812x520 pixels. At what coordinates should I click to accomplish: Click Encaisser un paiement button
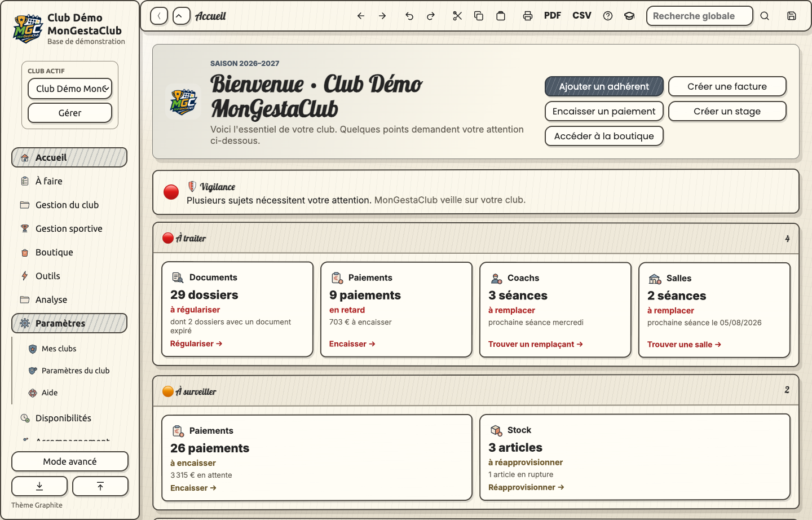click(604, 111)
